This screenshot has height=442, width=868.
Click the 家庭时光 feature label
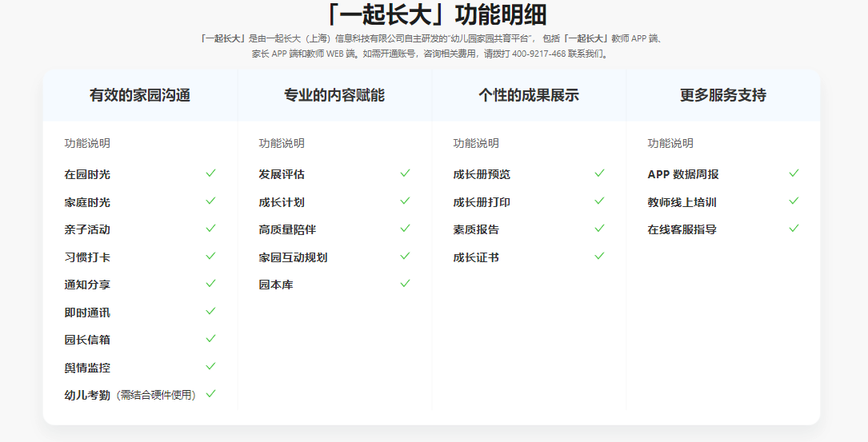(x=87, y=202)
